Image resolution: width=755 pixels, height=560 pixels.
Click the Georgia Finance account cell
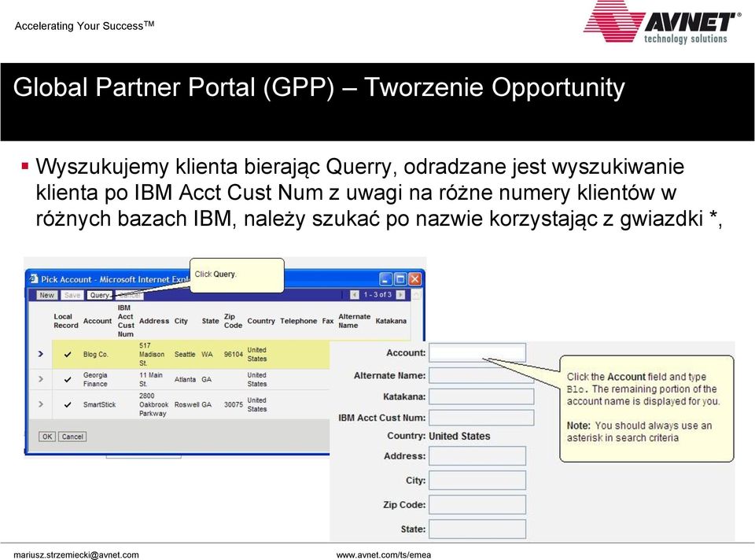click(95, 379)
